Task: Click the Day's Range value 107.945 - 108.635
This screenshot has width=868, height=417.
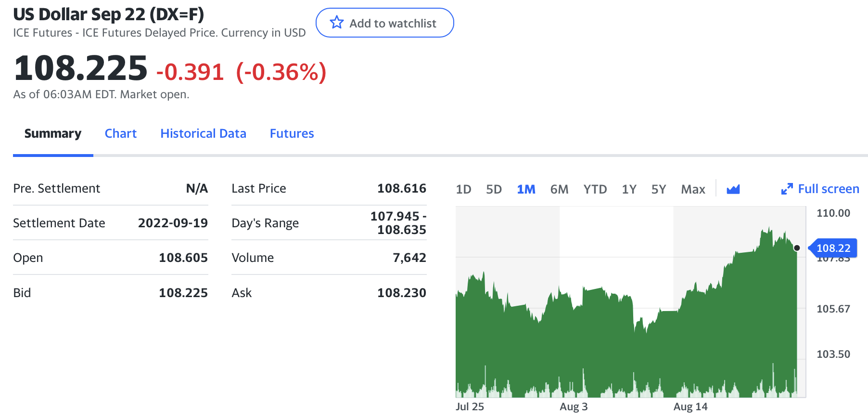Action: click(398, 223)
